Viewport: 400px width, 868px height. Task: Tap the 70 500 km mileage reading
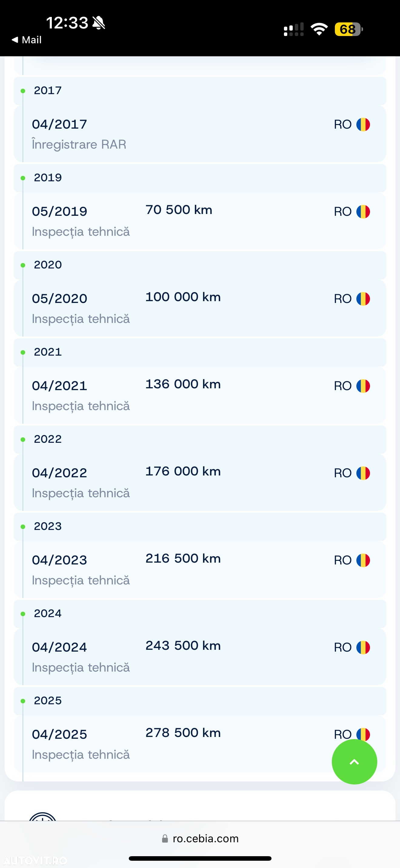179,210
